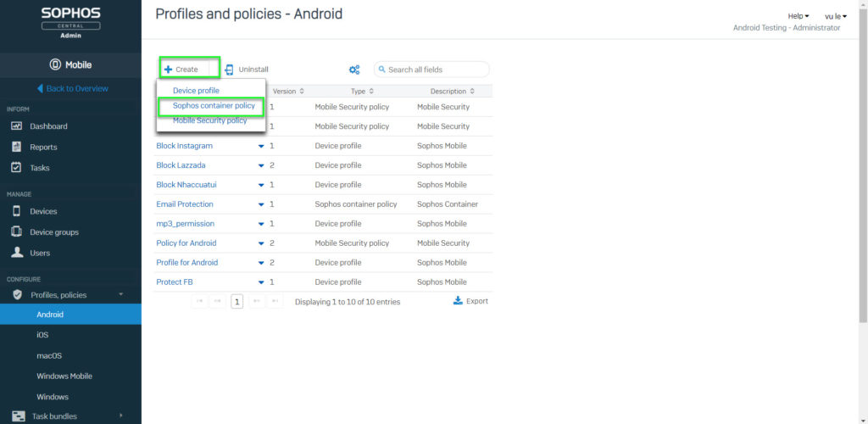
Task: Expand the Task bundles sidebar arrow
Action: (x=121, y=416)
